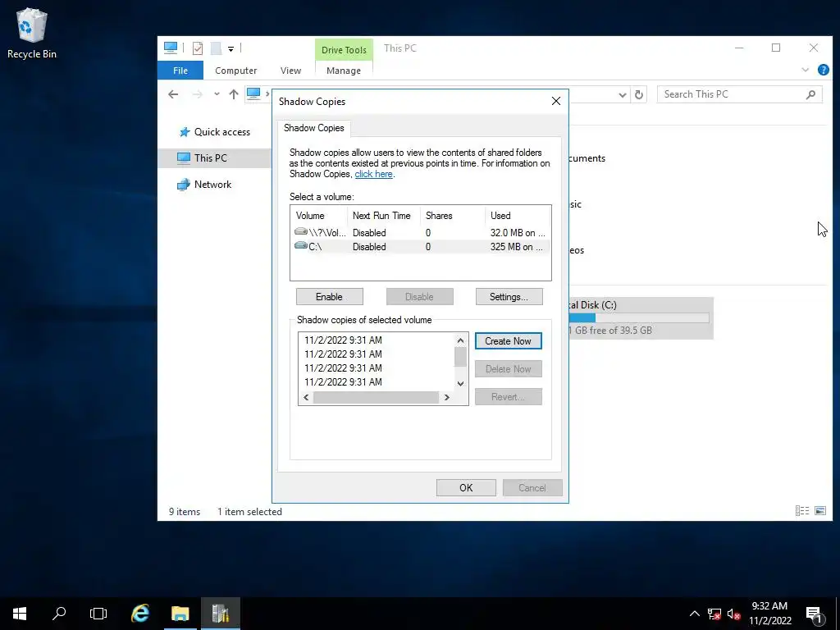
Task: Click the muted volume tray icon
Action: 733,614
